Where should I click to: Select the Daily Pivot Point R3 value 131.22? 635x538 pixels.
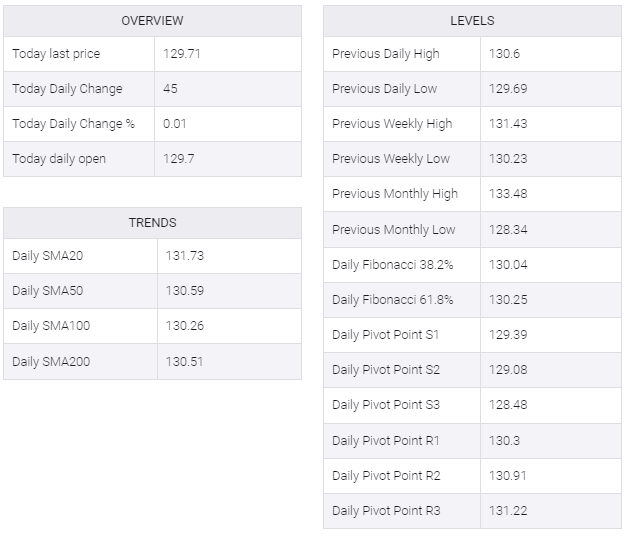point(508,510)
